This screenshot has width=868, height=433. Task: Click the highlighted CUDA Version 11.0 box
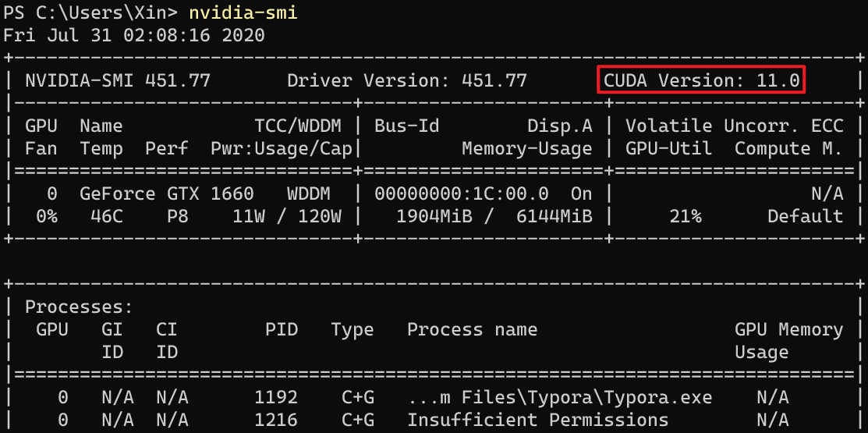(701, 80)
